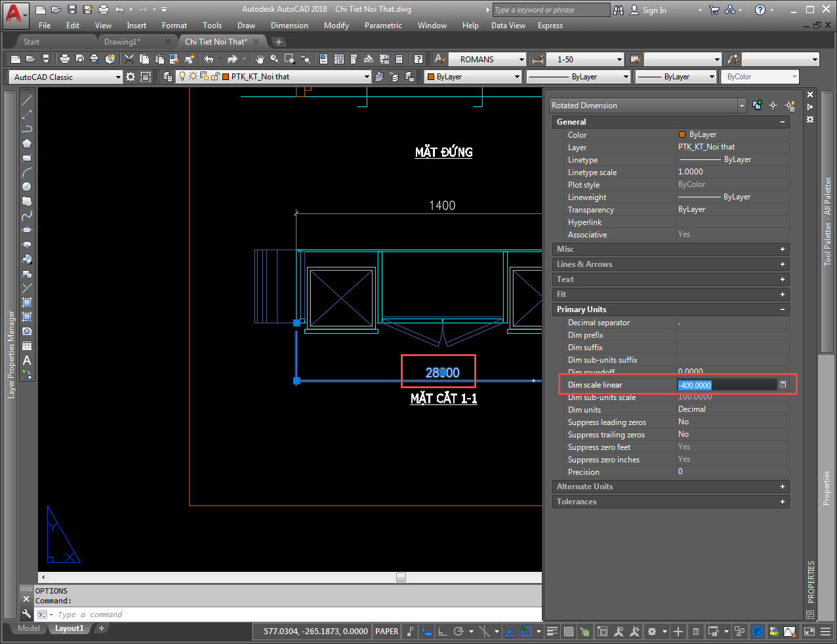Choose the Multiline Text tool
Screen dimensions: 837x644
point(27,360)
